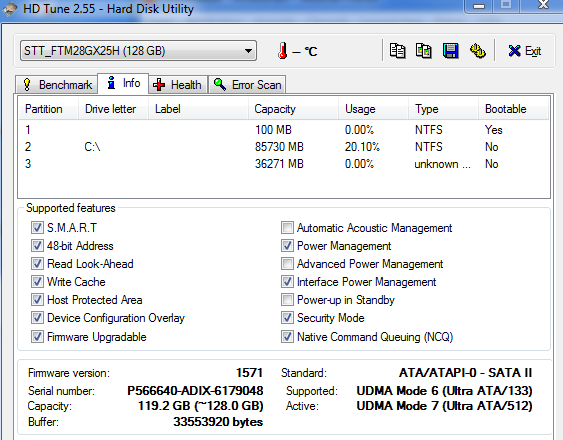Click the 36271 MB capacity cell
This screenshot has width=563, height=440.
click(x=279, y=164)
